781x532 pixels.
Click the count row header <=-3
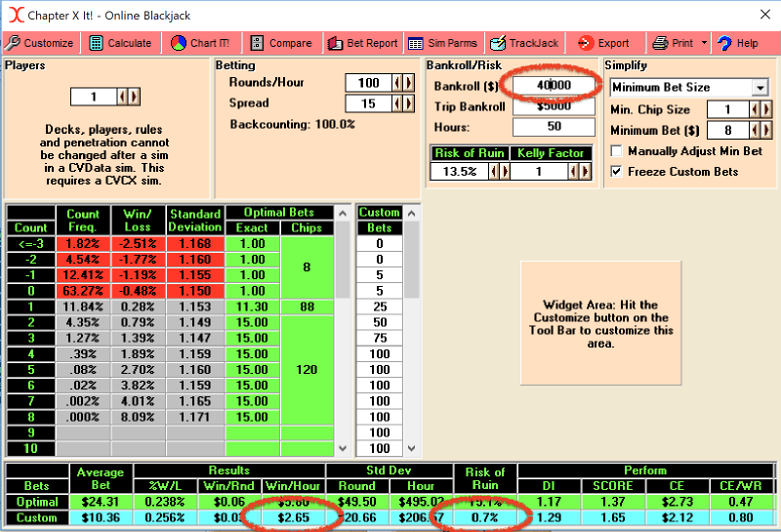point(31,244)
